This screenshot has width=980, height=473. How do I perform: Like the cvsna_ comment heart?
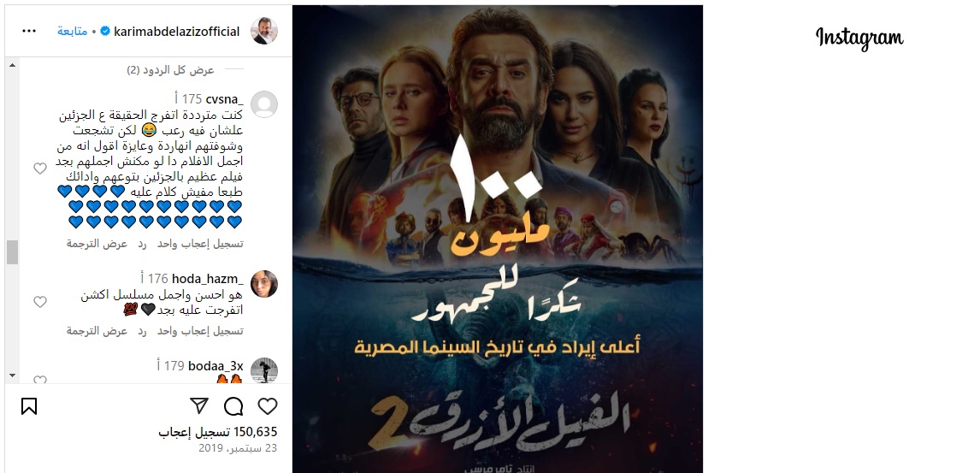point(40,169)
